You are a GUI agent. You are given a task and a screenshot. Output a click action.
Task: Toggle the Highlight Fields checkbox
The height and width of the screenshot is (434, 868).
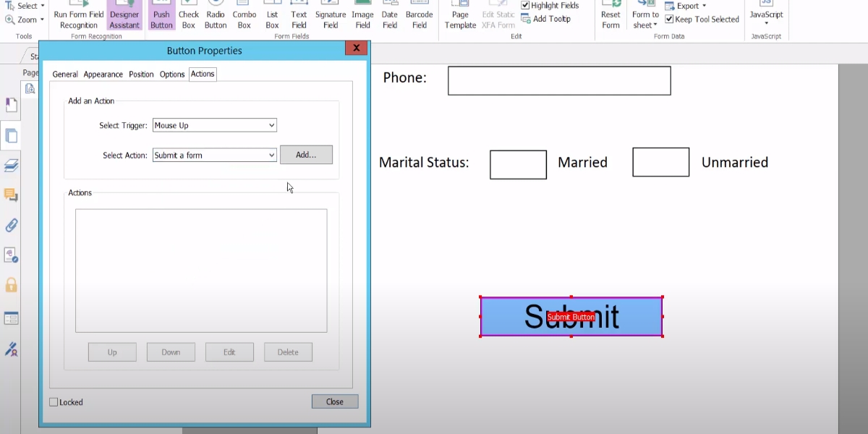point(526,6)
